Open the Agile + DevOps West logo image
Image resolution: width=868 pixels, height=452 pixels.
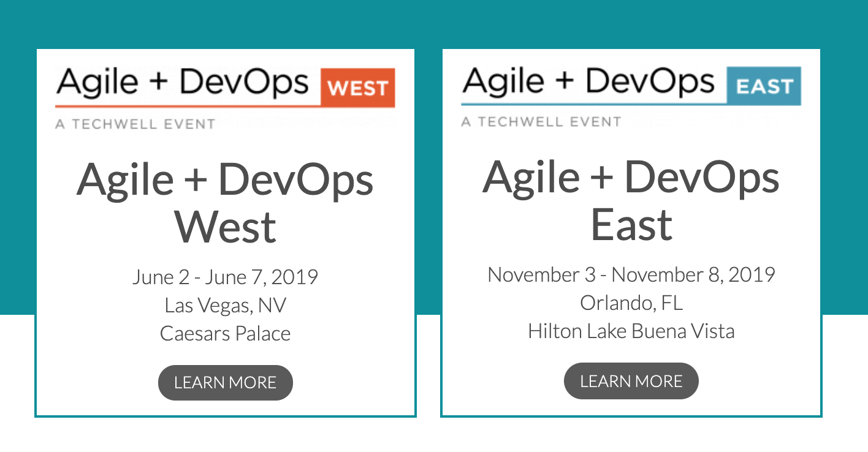226,98
